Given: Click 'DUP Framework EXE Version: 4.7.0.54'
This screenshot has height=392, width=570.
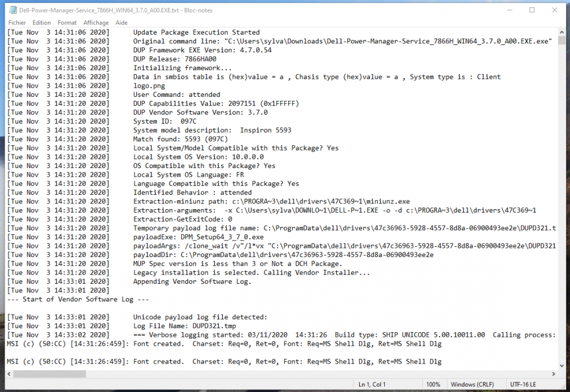Looking at the screenshot, I should click(202, 50).
